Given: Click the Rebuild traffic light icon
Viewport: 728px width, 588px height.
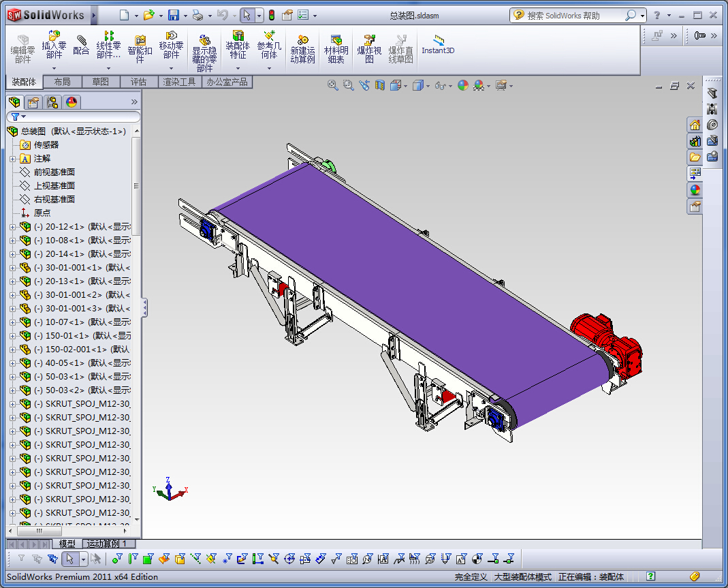Looking at the screenshot, I should (x=272, y=15).
